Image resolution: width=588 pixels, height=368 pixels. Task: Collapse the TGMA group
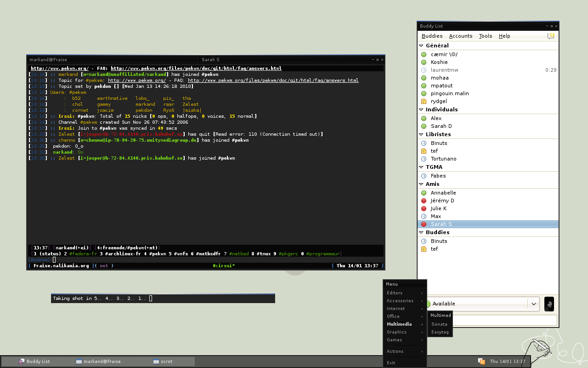[x=421, y=167]
